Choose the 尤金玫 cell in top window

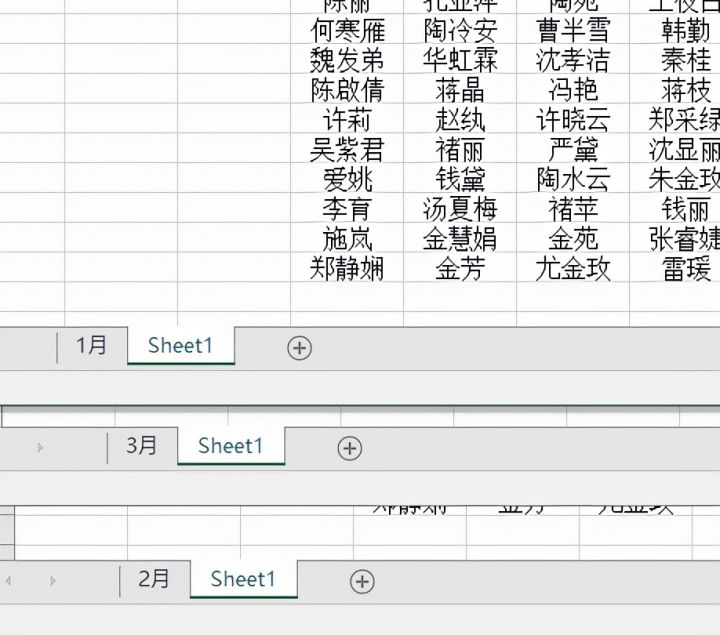573,269
